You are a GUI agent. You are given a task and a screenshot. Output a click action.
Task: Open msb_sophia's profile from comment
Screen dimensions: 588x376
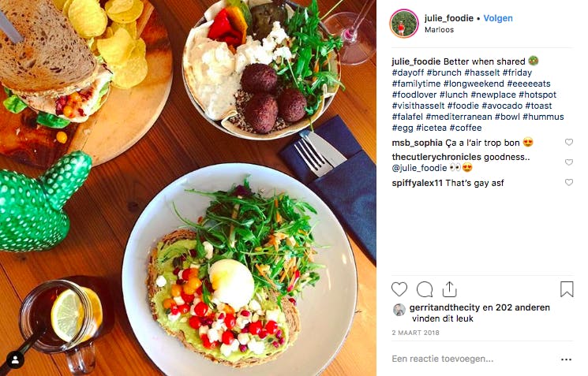[x=417, y=143]
